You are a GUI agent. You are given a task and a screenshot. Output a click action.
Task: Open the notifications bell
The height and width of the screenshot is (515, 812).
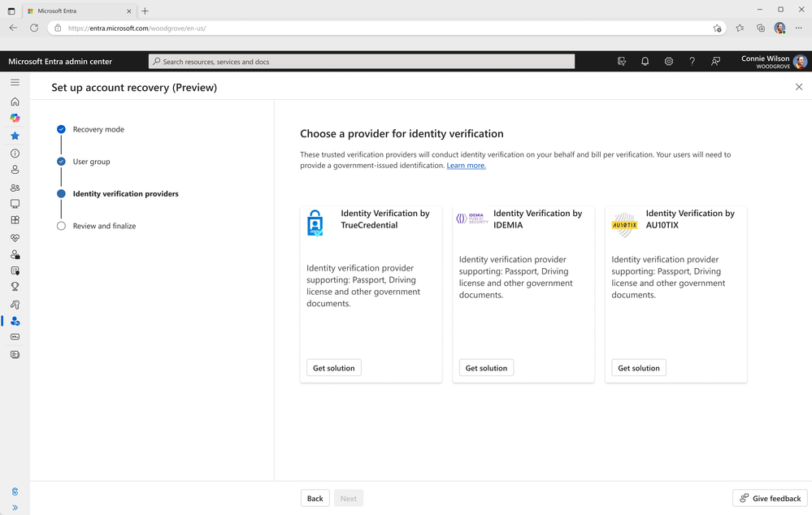tap(645, 62)
